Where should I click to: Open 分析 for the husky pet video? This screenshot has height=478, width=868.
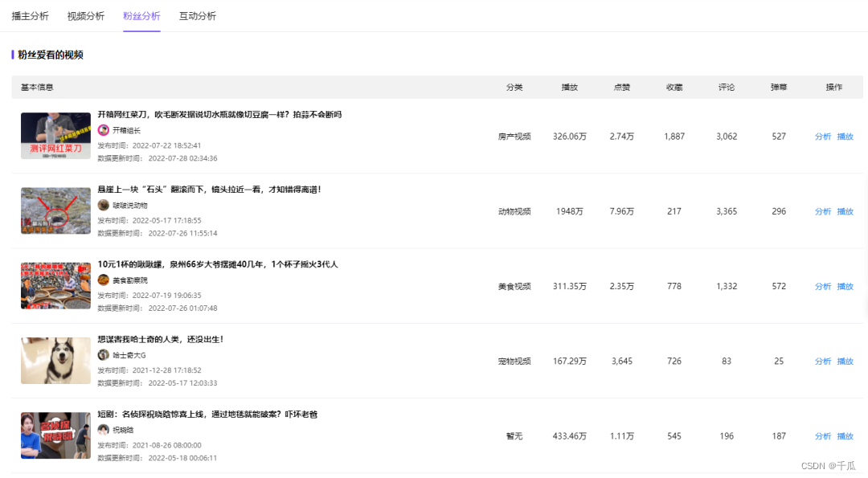tap(823, 362)
